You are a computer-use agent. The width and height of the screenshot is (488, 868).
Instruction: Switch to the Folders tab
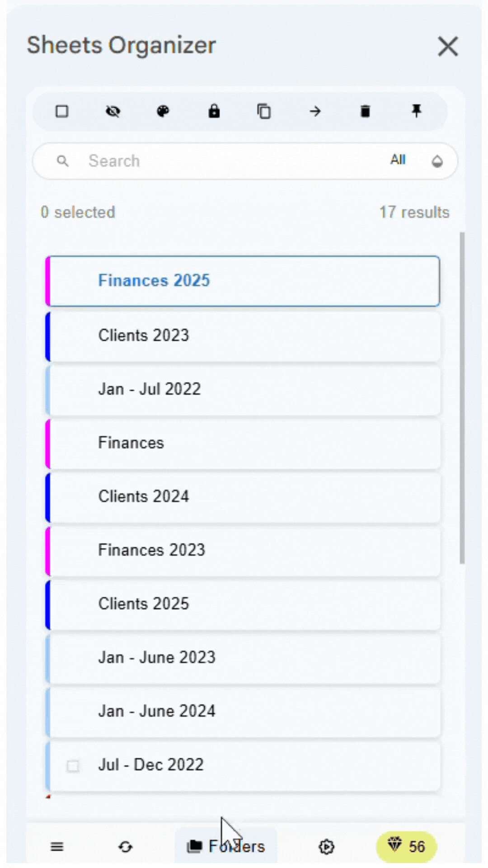pos(226,847)
